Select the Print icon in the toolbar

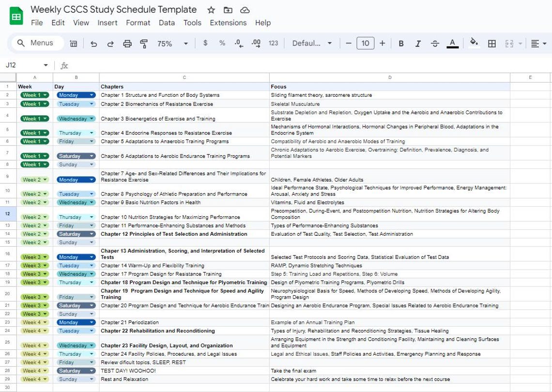pos(127,43)
